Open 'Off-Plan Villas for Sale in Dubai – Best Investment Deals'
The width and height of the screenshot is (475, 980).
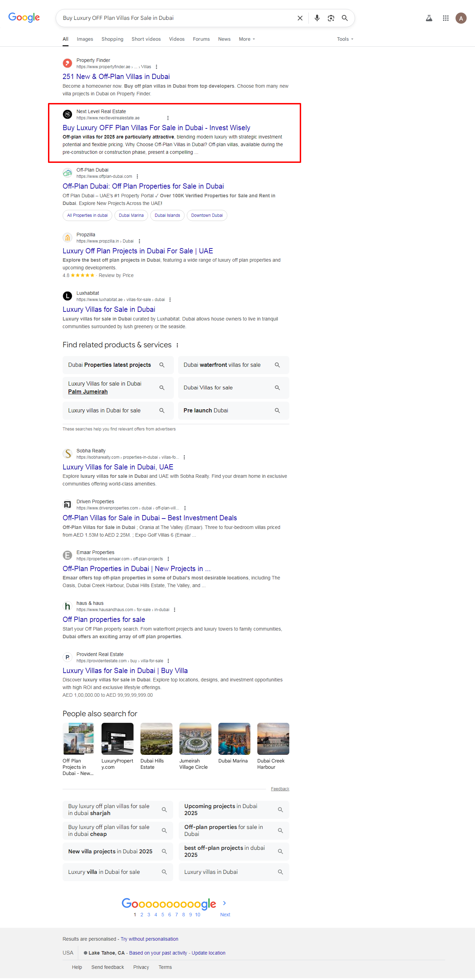(x=150, y=518)
